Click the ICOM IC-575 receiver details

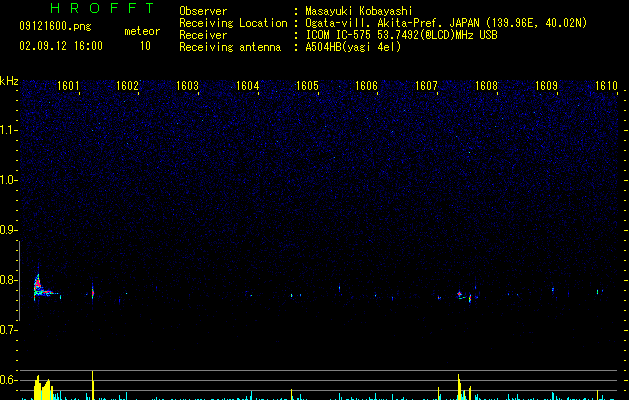pos(402,35)
